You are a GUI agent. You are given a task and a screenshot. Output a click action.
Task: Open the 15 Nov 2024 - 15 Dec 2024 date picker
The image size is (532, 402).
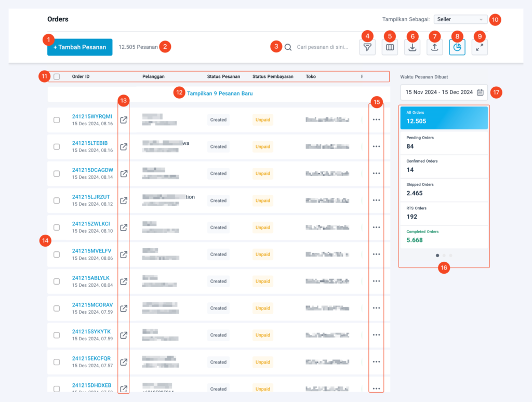click(x=444, y=92)
